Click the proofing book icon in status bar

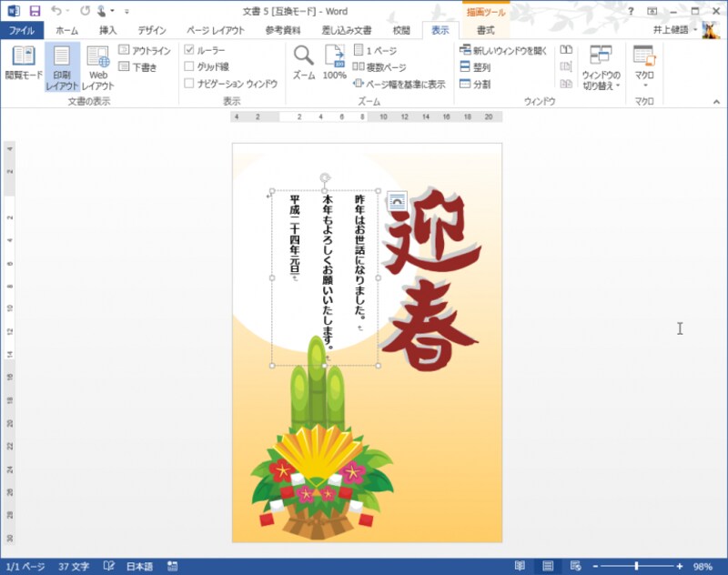[x=109, y=566]
